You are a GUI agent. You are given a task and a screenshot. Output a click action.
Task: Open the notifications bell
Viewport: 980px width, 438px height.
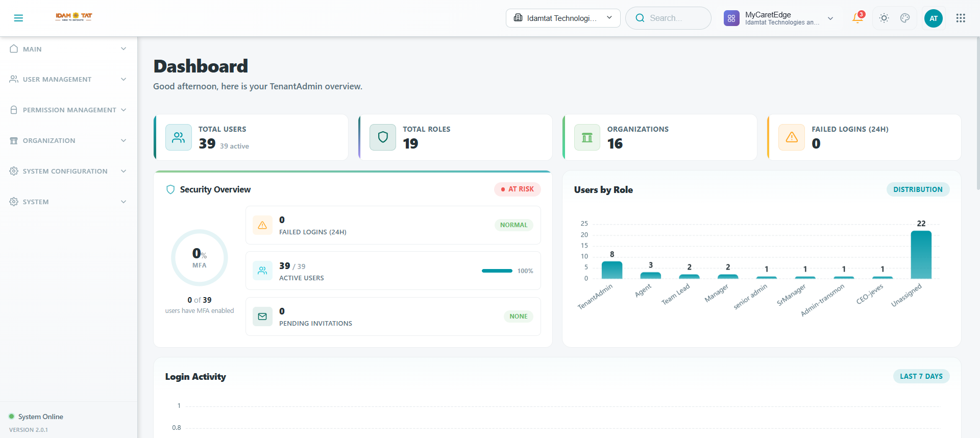pyautogui.click(x=857, y=18)
